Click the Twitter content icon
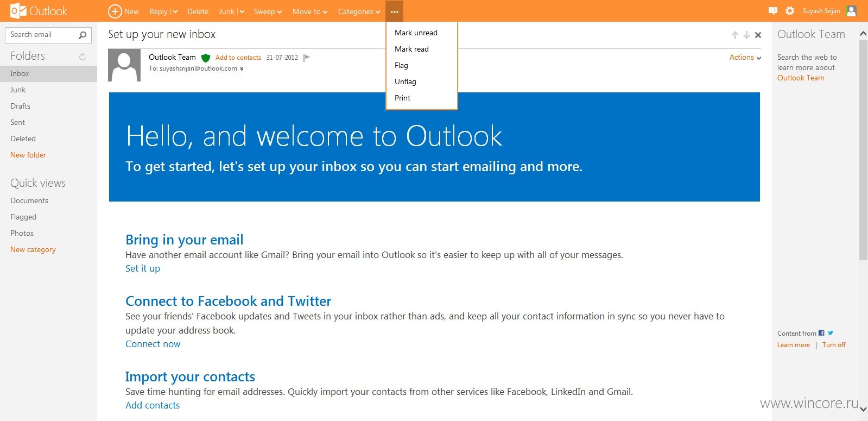 pos(831,333)
